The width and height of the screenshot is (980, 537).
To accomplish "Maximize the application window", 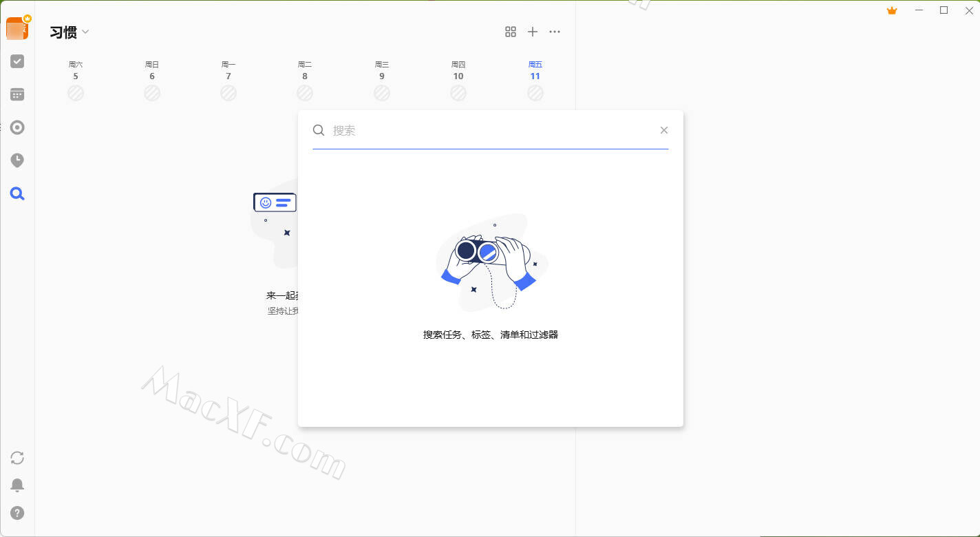I will 944,10.
